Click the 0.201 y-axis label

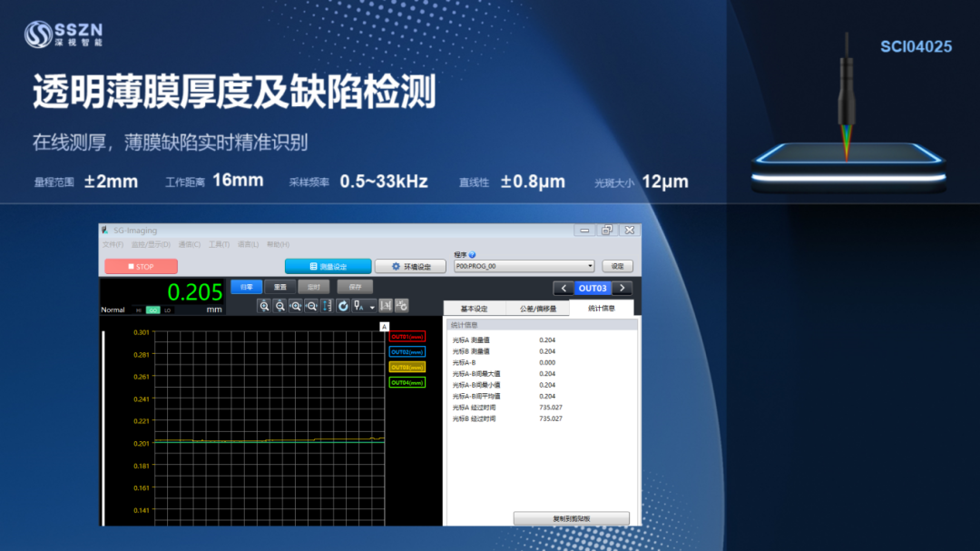pyautogui.click(x=142, y=443)
